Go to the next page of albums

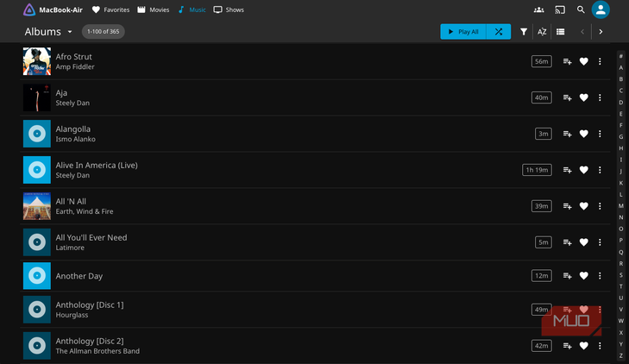601,32
